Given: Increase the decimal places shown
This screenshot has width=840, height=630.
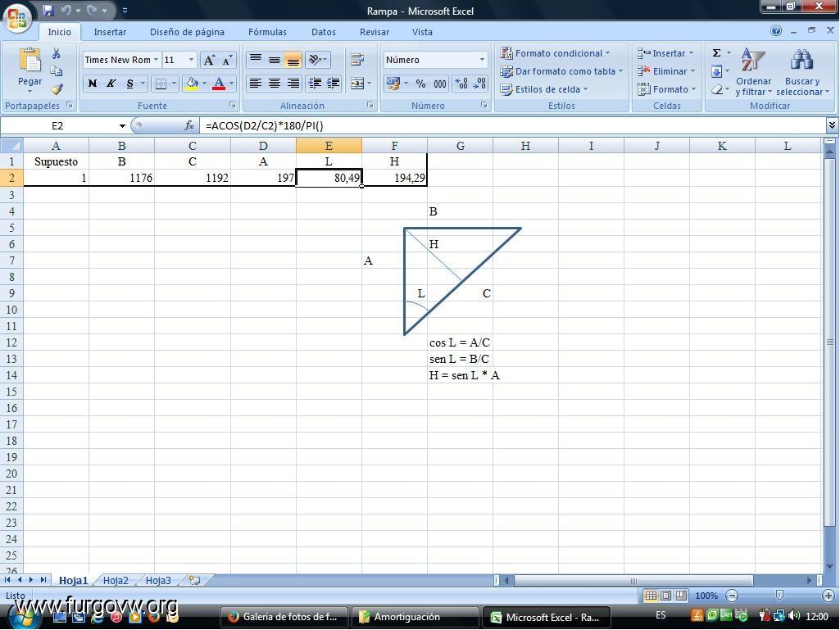Looking at the screenshot, I should (x=461, y=84).
